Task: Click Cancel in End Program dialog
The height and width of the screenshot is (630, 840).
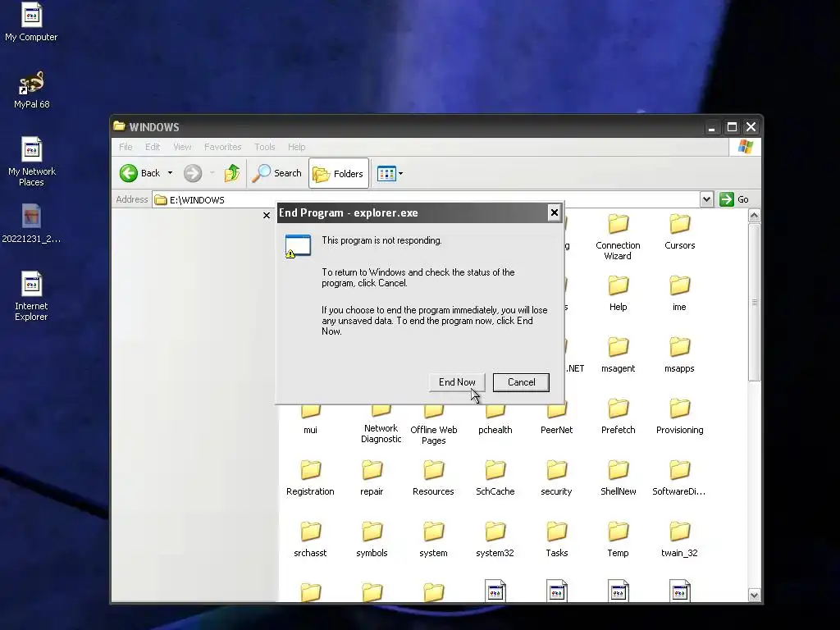Action: pyautogui.click(x=521, y=382)
